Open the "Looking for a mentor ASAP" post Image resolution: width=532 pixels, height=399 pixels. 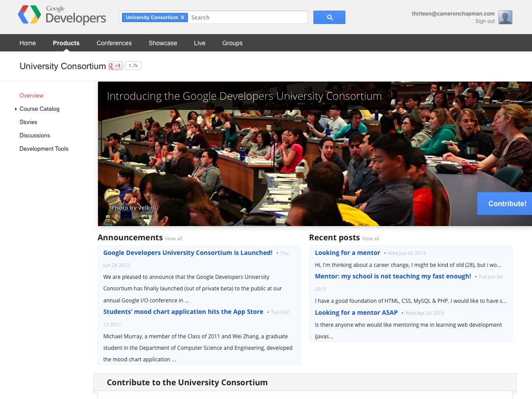pos(356,313)
